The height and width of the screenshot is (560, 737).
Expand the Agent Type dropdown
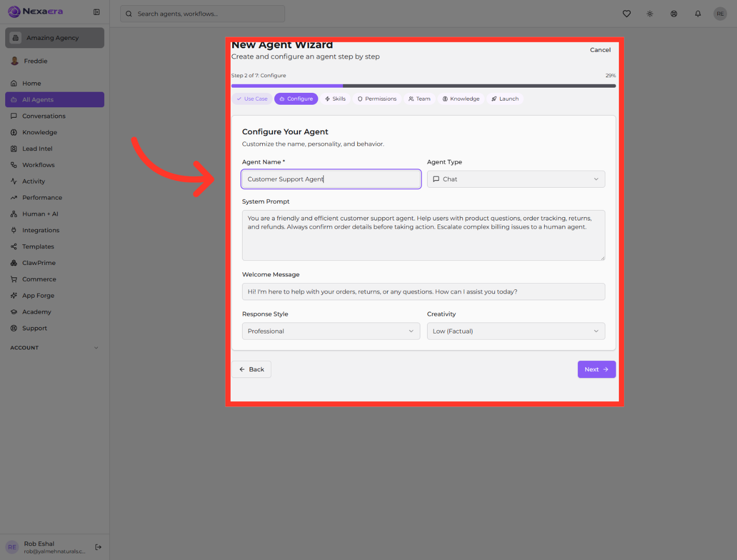click(x=516, y=179)
